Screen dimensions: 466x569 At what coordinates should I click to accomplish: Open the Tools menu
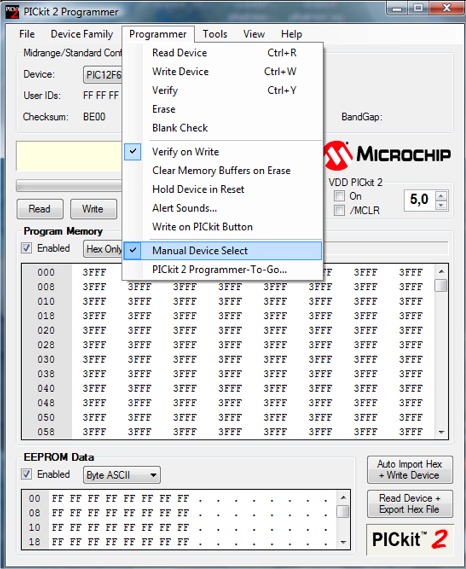[x=215, y=34]
